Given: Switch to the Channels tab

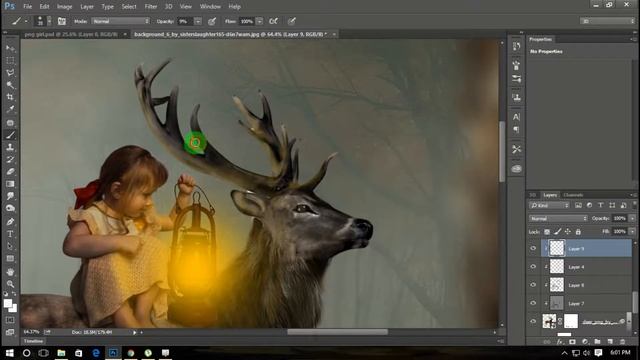Looking at the screenshot, I should coord(573,195).
